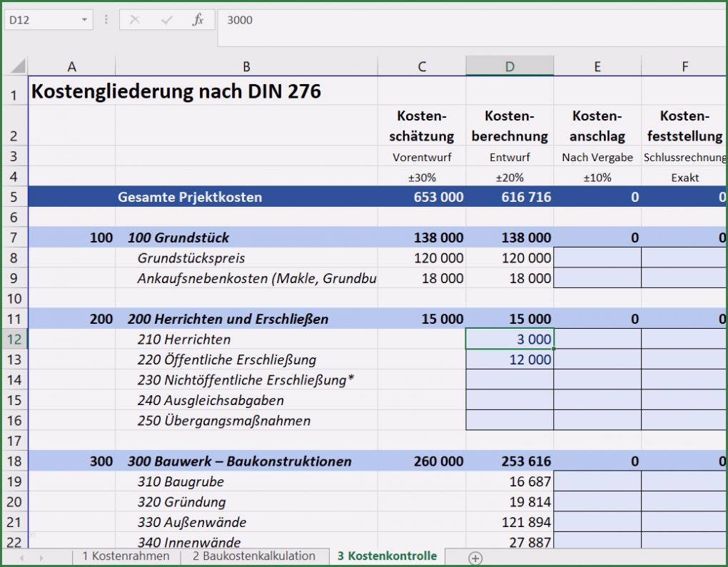Screen dimensions: 728x567
Task: Open the 2 Baukostenkalkulation sheet tab
Action: pos(253,556)
